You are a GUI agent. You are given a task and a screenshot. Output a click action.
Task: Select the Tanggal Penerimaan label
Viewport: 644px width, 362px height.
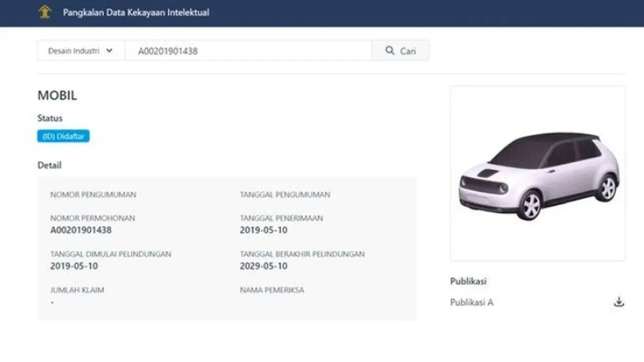coord(282,218)
